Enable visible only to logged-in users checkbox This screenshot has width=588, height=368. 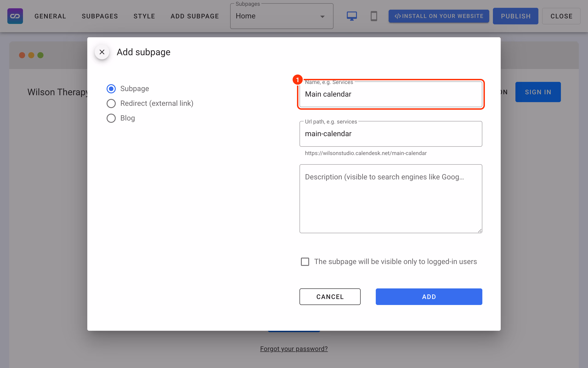[x=305, y=262]
